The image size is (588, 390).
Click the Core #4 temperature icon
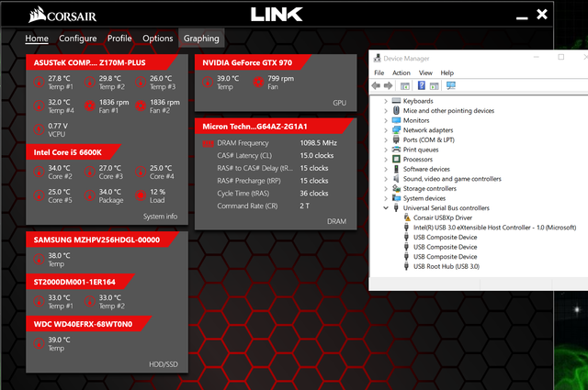141,172
